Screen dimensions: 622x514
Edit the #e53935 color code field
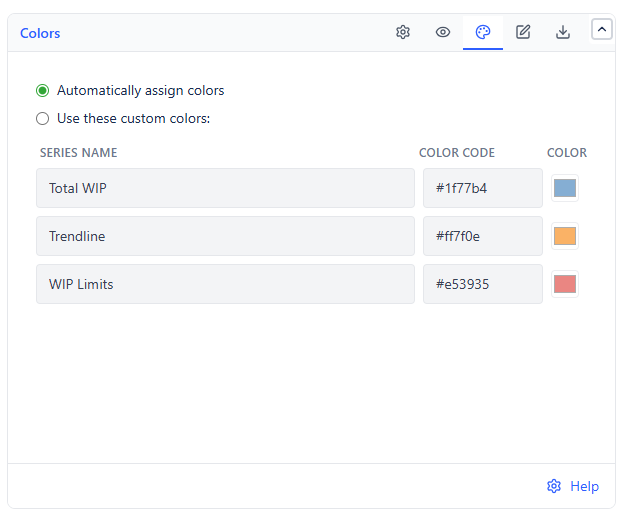pyautogui.click(x=483, y=284)
